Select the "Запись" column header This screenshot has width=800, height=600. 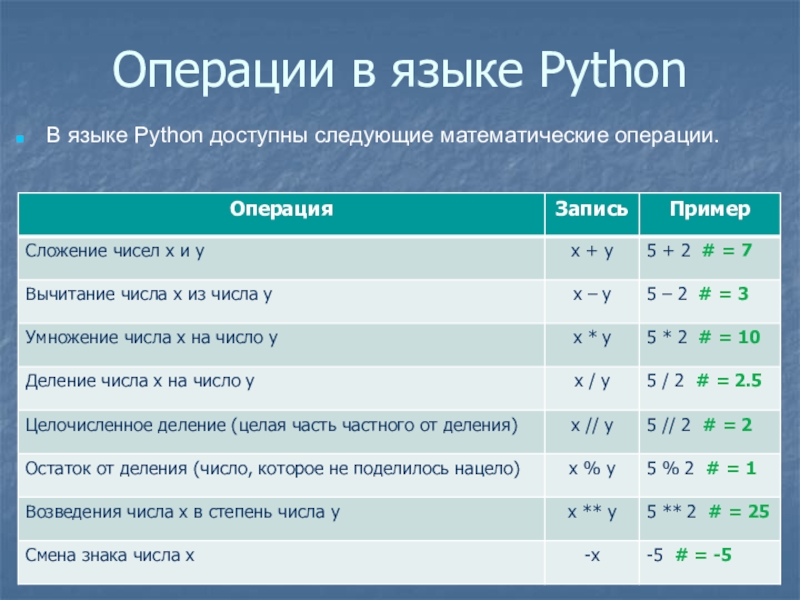591,209
